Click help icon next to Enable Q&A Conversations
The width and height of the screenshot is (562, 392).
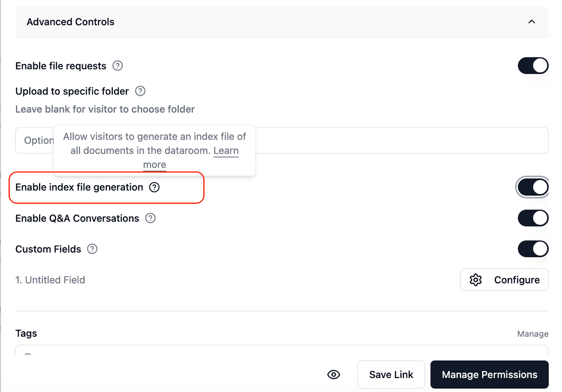150,218
